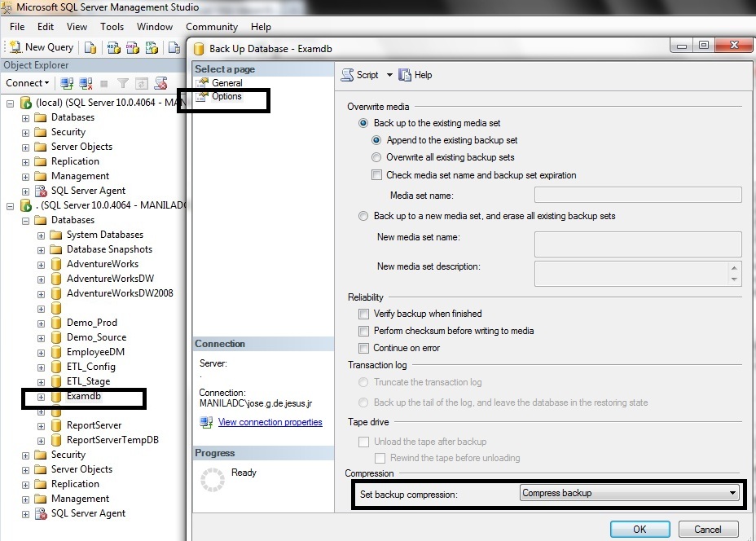Toggle Unload the tape after backup checkbox
The image size is (756, 541).
[x=363, y=442]
